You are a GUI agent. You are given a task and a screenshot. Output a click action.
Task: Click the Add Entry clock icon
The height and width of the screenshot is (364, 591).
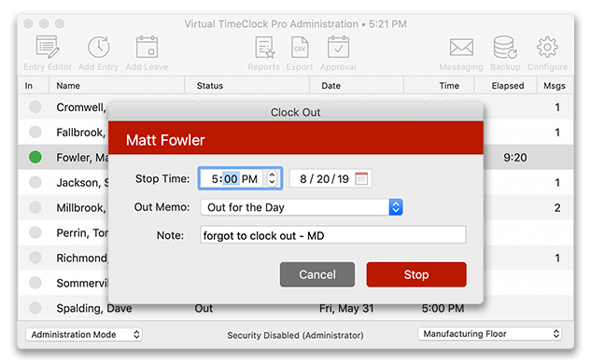point(99,47)
